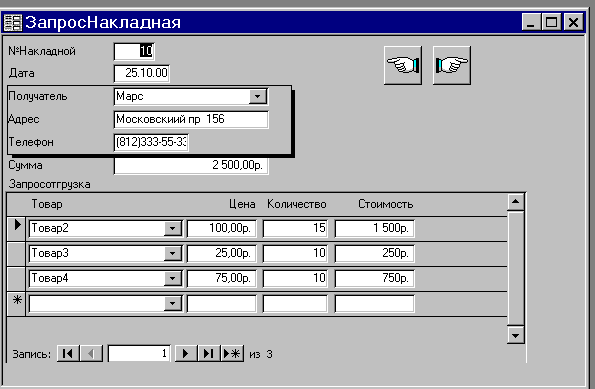Click the Количество cell showing 15
Screen dimensions: 595x389
[x=295, y=228]
